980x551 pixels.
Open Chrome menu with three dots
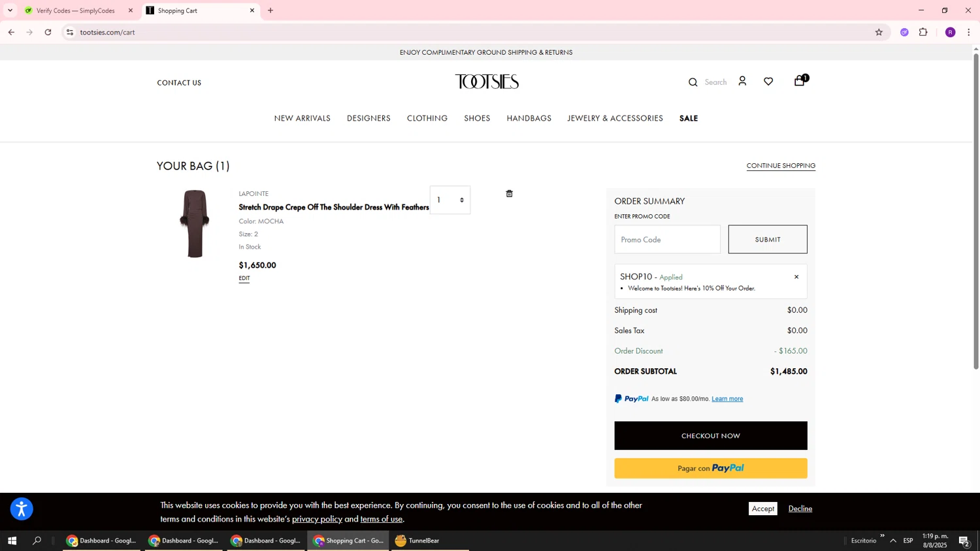(x=968, y=32)
